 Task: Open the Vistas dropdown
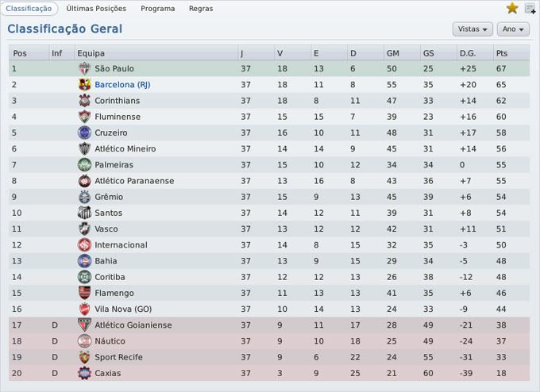point(472,29)
